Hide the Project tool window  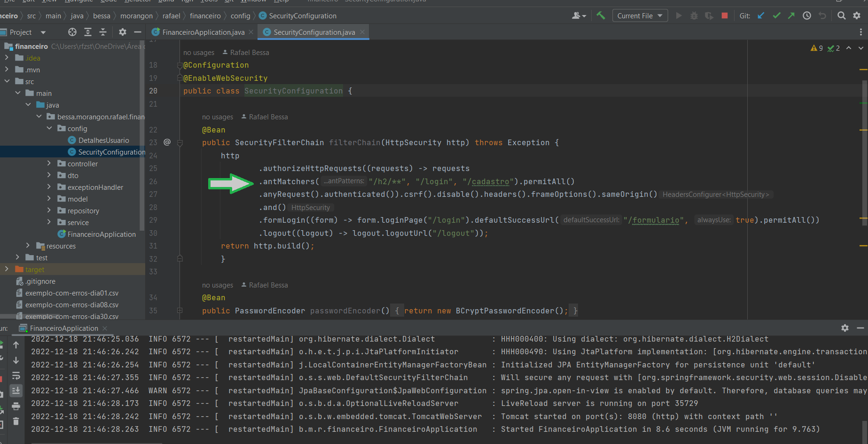(x=138, y=32)
